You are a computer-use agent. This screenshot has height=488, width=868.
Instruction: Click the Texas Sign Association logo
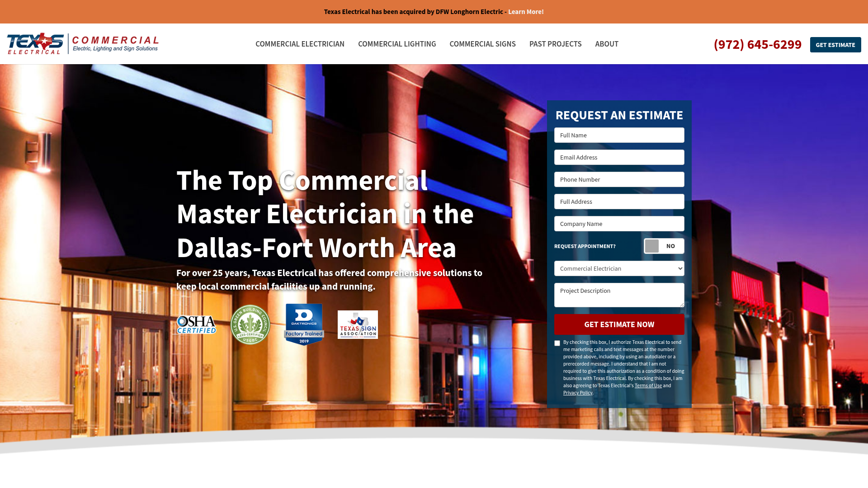358,324
